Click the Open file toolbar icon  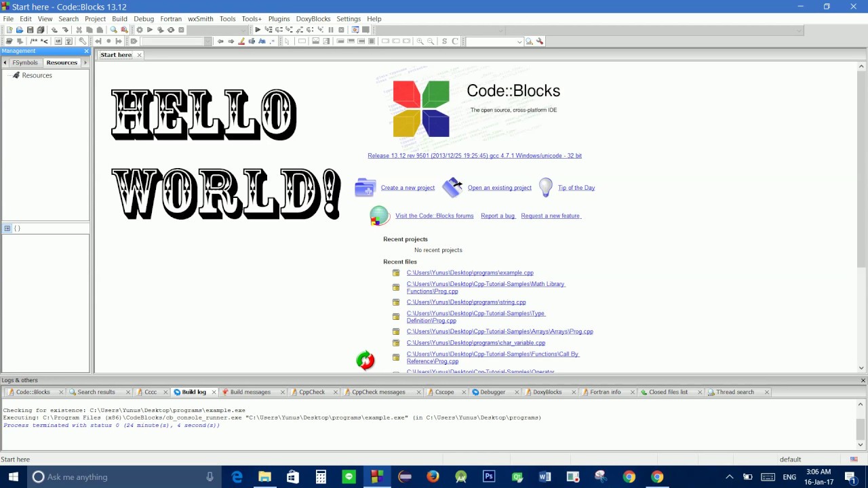click(20, 30)
